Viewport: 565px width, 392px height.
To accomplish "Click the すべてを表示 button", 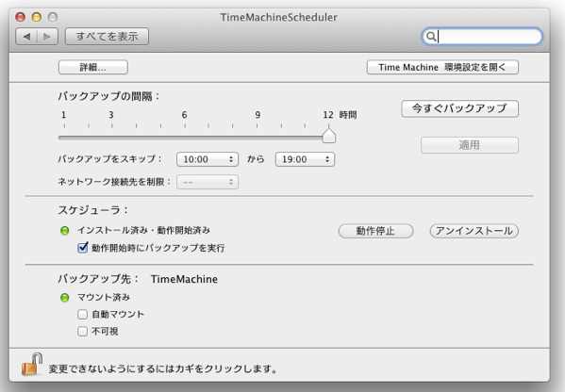I will pos(107,37).
